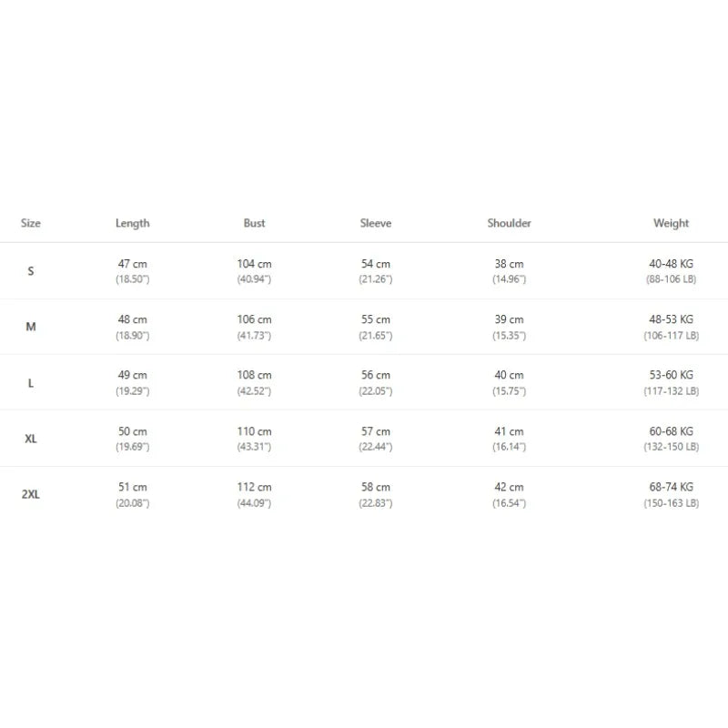
Task: Click the 106 cm bust value
Action: pos(255,319)
